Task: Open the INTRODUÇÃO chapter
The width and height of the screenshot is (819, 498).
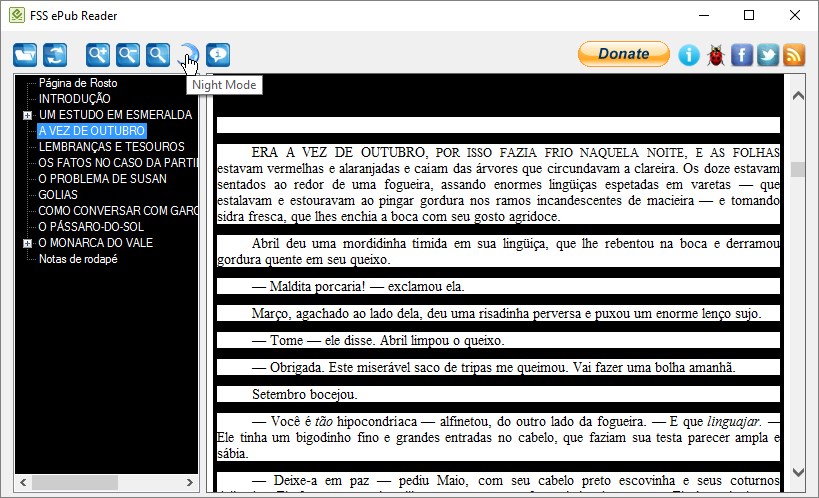Action: coord(74,99)
